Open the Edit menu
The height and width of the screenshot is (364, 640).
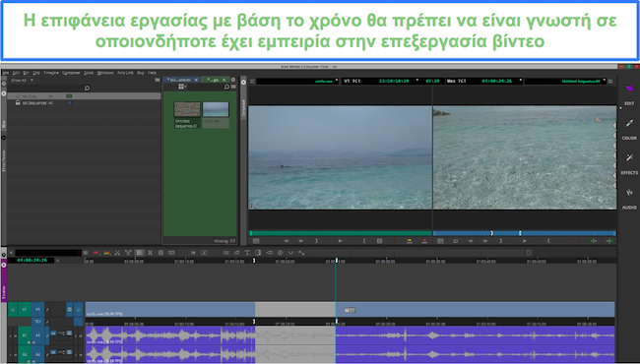[16, 73]
